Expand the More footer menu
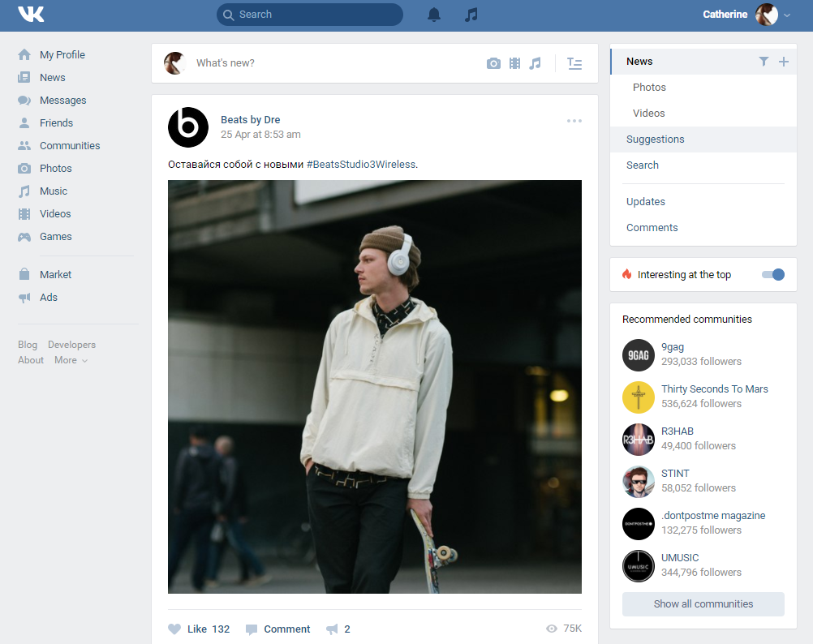The width and height of the screenshot is (813, 644). [71, 360]
